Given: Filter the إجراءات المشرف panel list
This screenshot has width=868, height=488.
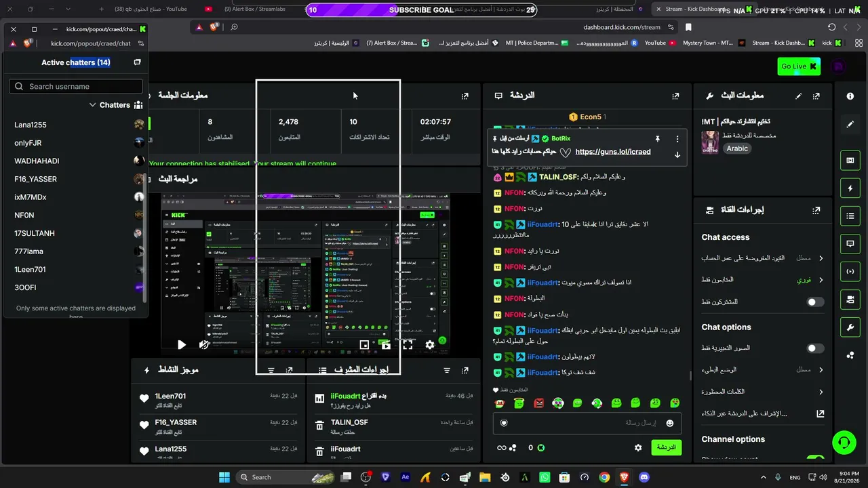Looking at the screenshot, I should click(x=447, y=371).
